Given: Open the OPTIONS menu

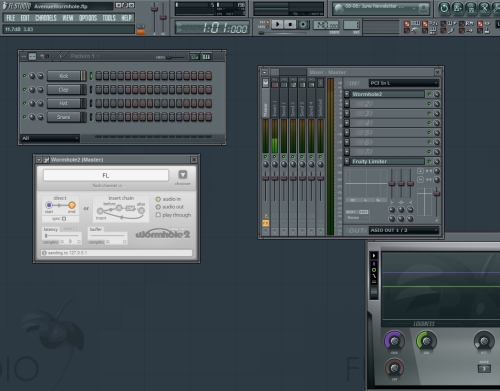Looking at the screenshot, I should pos(88,18).
